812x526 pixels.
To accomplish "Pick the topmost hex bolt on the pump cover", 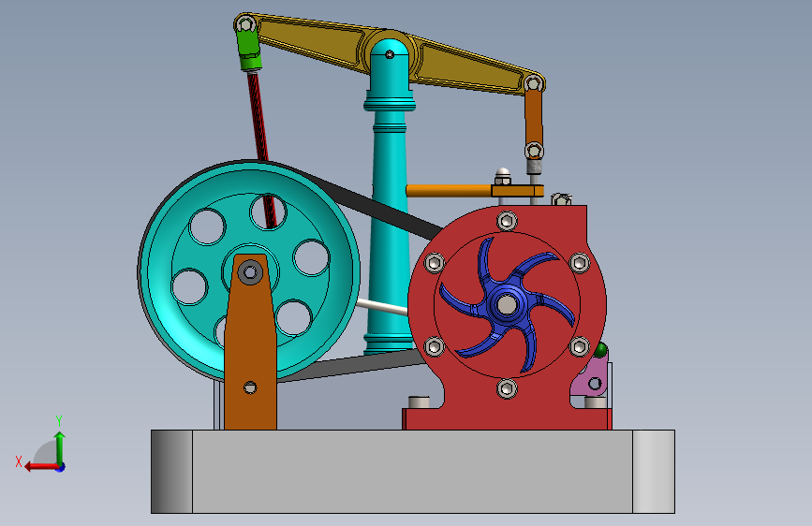I will [x=507, y=221].
